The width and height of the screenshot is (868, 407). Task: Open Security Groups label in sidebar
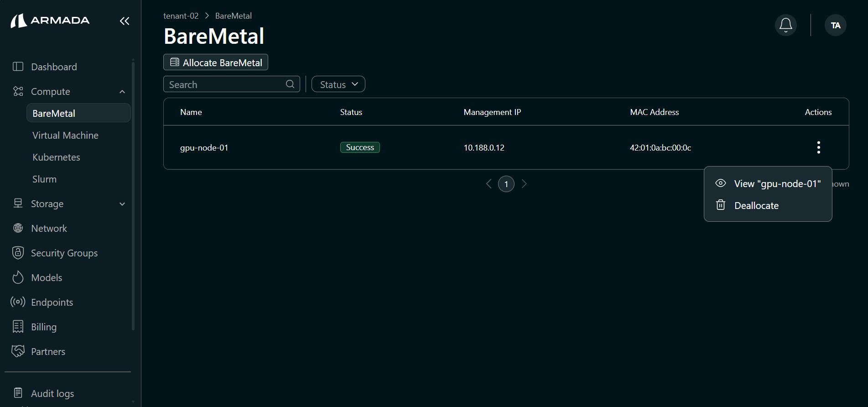click(64, 253)
